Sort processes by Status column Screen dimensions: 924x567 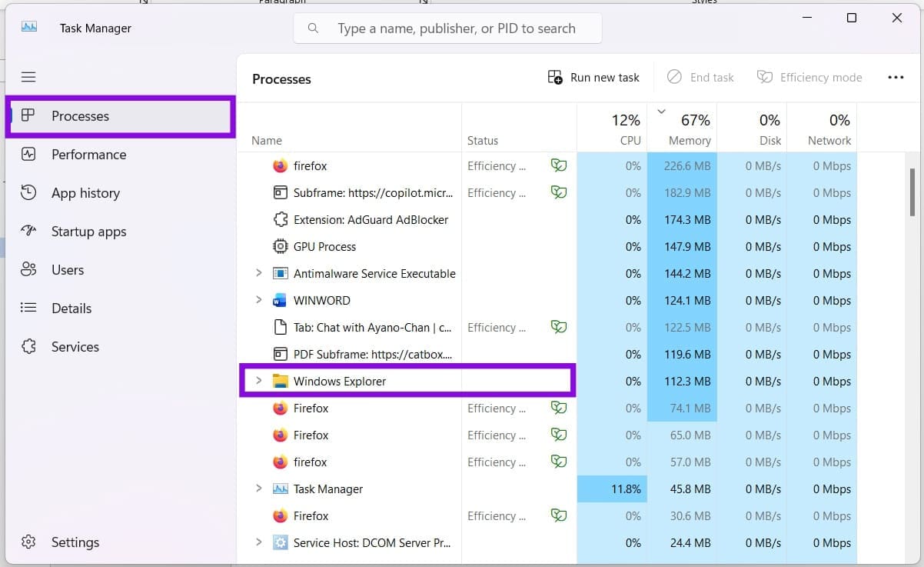coord(519,128)
